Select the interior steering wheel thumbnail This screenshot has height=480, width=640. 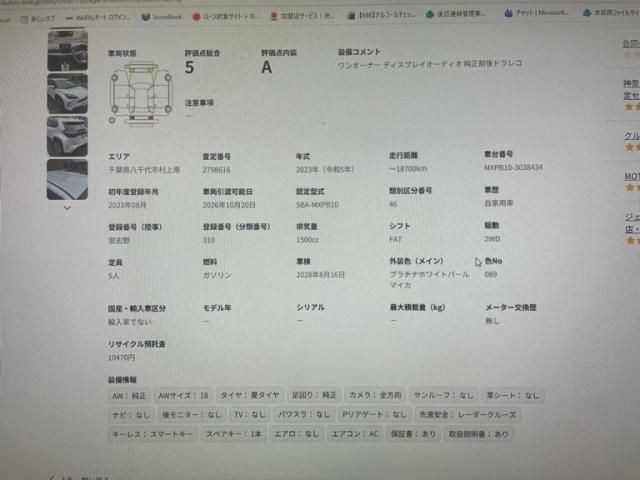67,51
